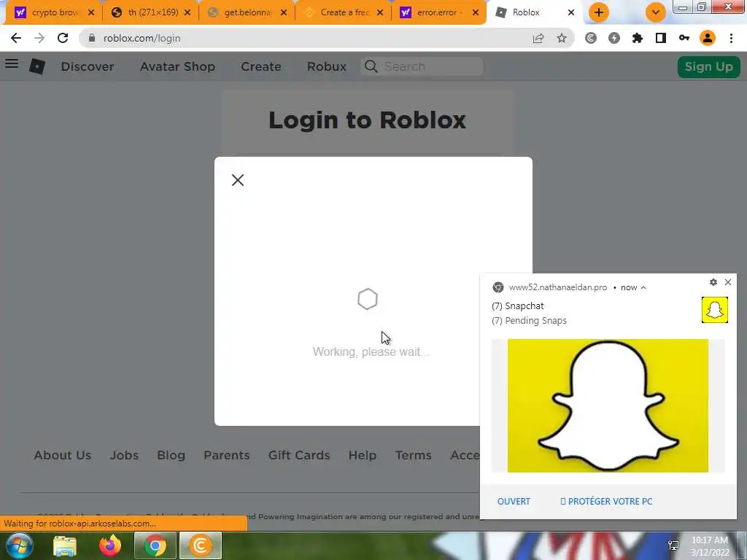Open the CryptoTab C extension icon
The width and height of the screenshot is (747, 560).
(x=591, y=38)
